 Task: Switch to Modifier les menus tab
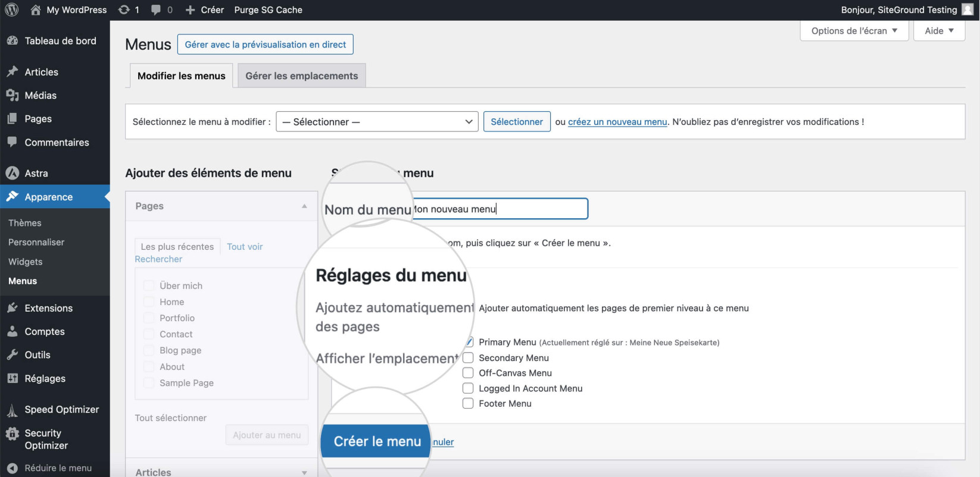click(182, 76)
